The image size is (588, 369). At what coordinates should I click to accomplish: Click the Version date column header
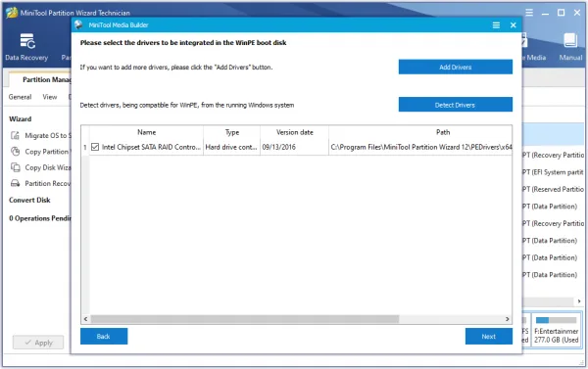(294, 132)
